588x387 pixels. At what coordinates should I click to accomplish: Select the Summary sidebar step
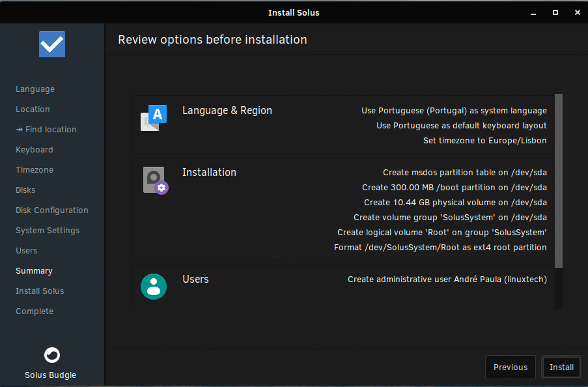pyautogui.click(x=34, y=271)
